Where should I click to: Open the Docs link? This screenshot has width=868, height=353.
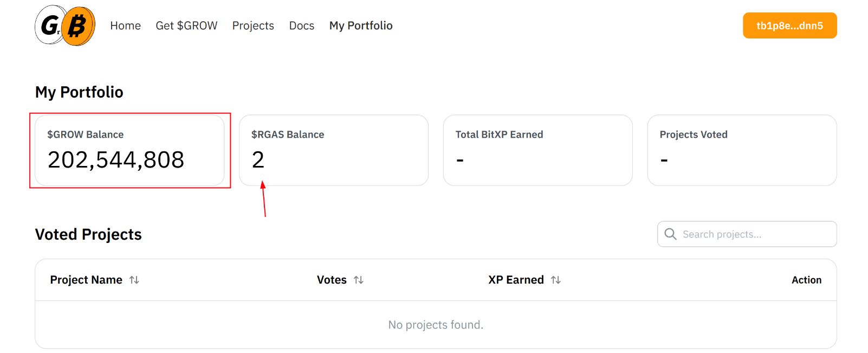click(301, 25)
